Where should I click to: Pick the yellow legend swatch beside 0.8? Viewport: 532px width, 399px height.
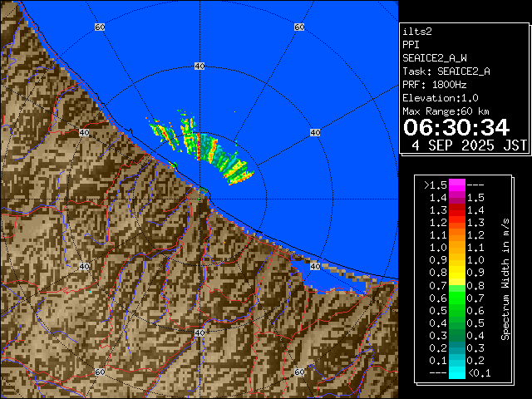[456, 272]
